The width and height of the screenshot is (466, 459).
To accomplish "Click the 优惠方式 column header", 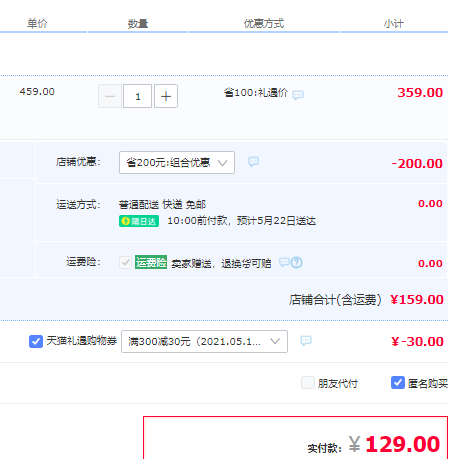I will 264,24.
